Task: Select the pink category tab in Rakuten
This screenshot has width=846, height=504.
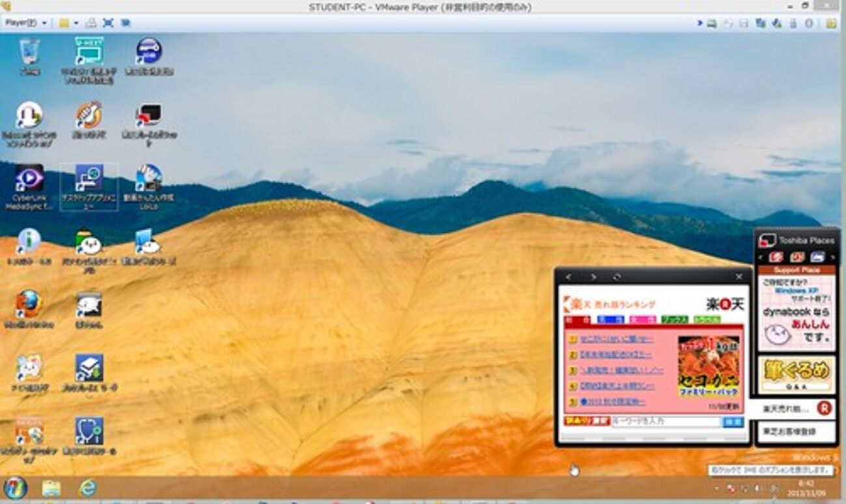Action: point(643,319)
